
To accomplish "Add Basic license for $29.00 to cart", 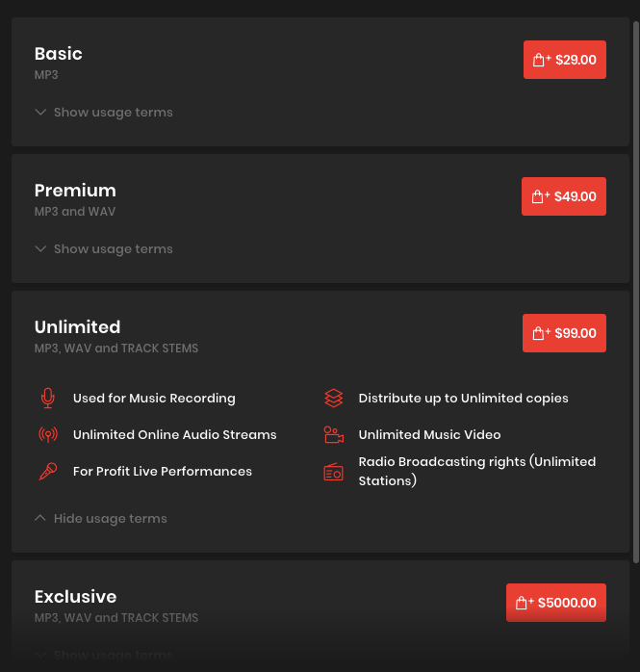I will tap(565, 60).
